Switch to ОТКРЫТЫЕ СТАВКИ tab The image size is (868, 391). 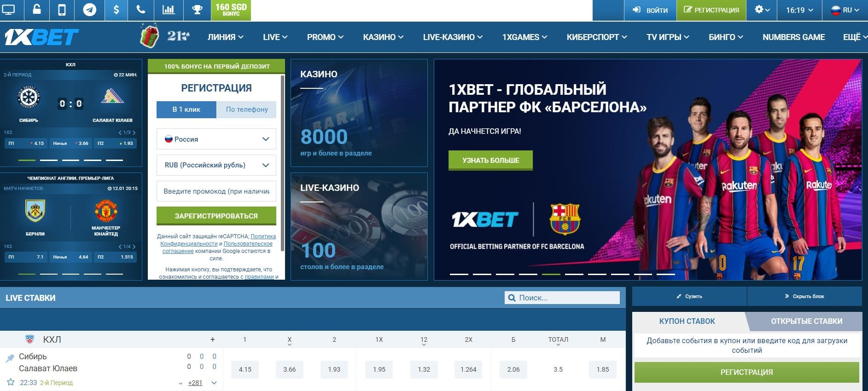pyautogui.click(x=806, y=321)
